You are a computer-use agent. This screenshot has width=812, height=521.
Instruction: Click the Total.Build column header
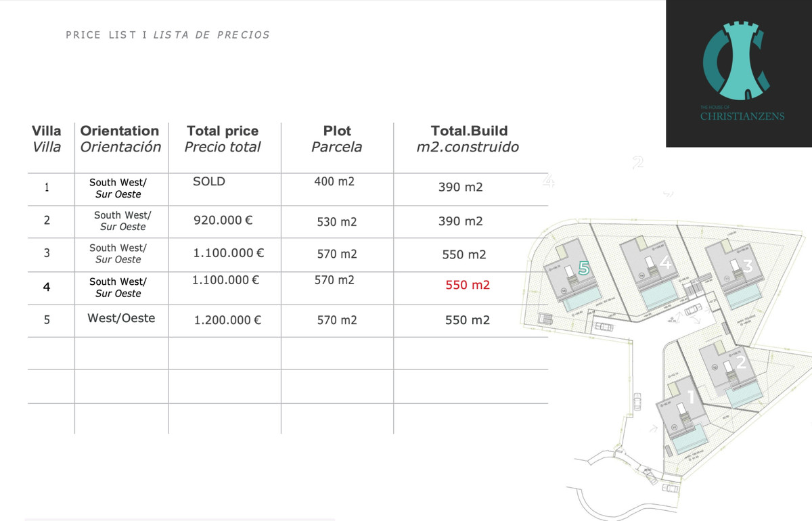pyautogui.click(x=468, y=138)
